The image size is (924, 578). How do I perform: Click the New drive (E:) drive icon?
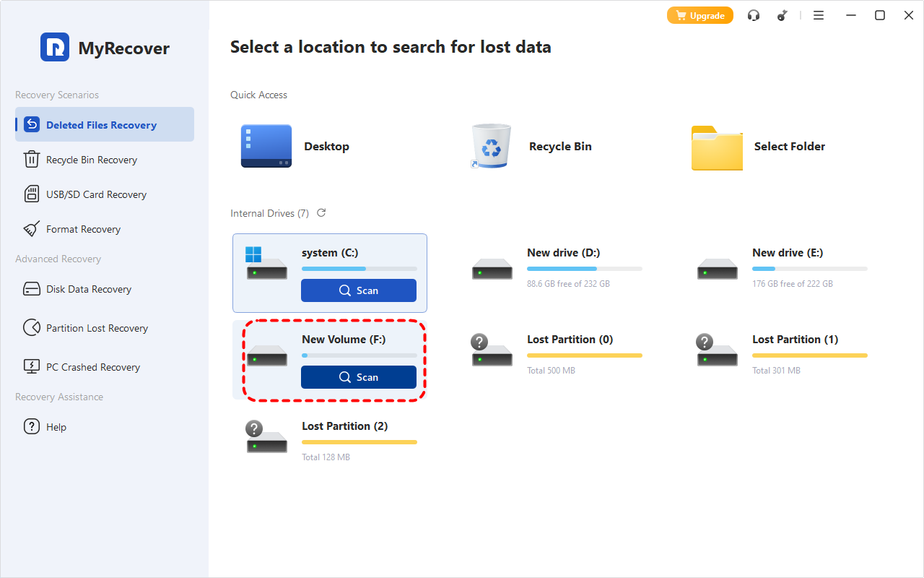point(717,268)
